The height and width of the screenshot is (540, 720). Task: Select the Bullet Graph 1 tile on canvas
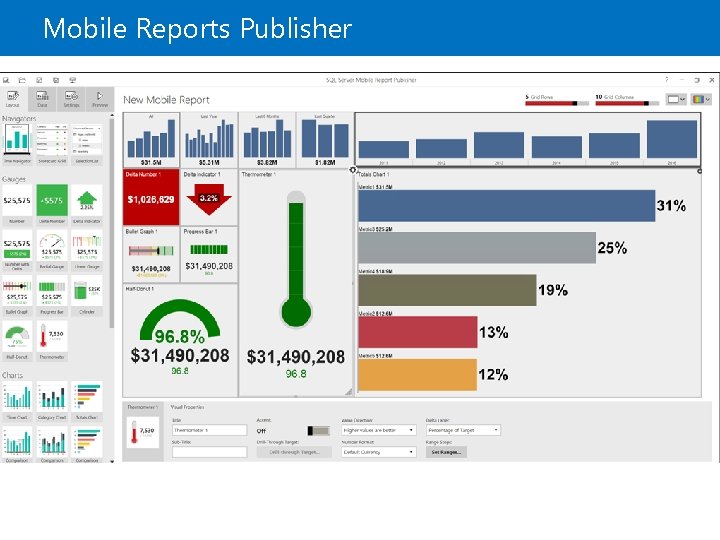pyautogui.click(x=151, y=254)
